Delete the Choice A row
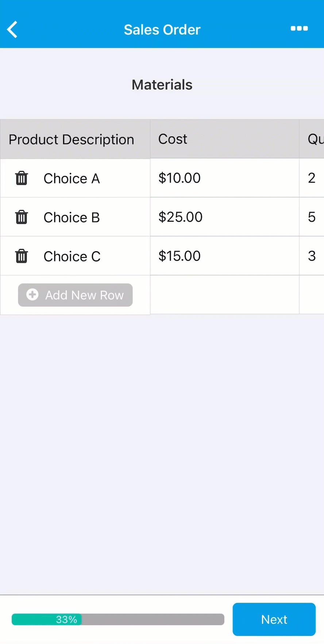This screenshot has height=644, width=324. (22, 178)
